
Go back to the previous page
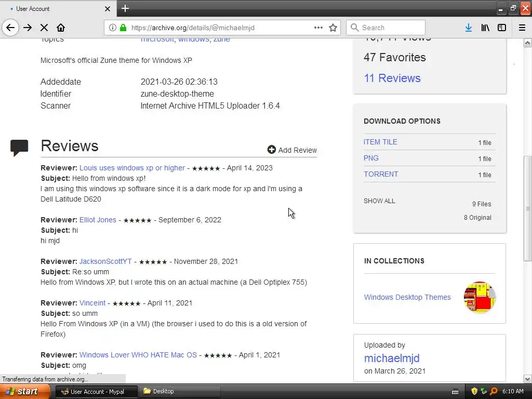coord(10,28)
